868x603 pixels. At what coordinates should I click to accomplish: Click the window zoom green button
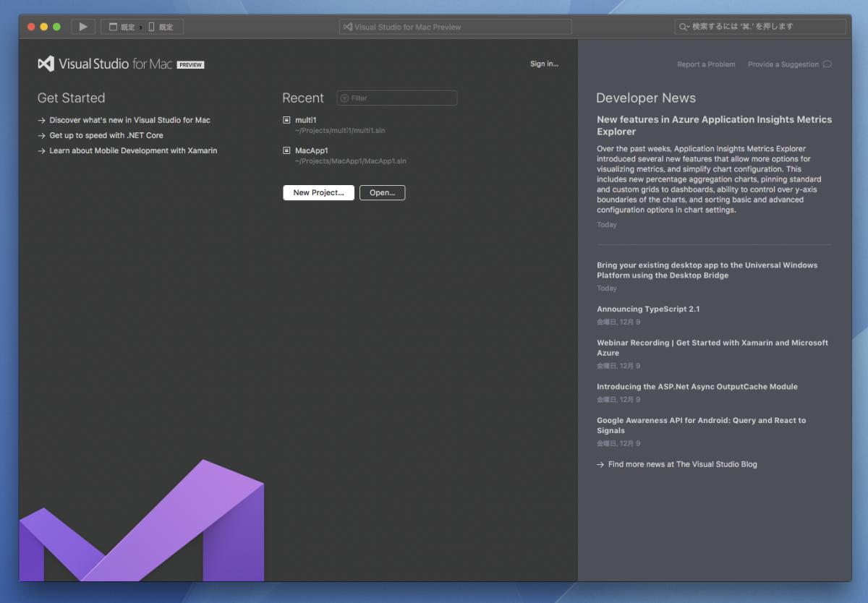pos(56,27)
